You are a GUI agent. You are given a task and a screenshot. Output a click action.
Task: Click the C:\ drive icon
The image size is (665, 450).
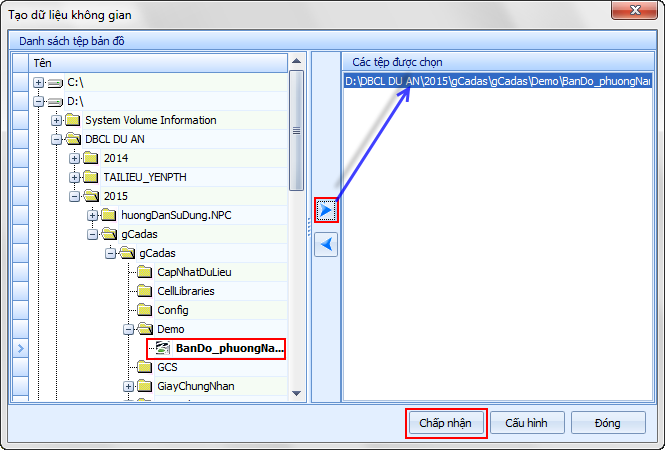[x=54, y=82]
